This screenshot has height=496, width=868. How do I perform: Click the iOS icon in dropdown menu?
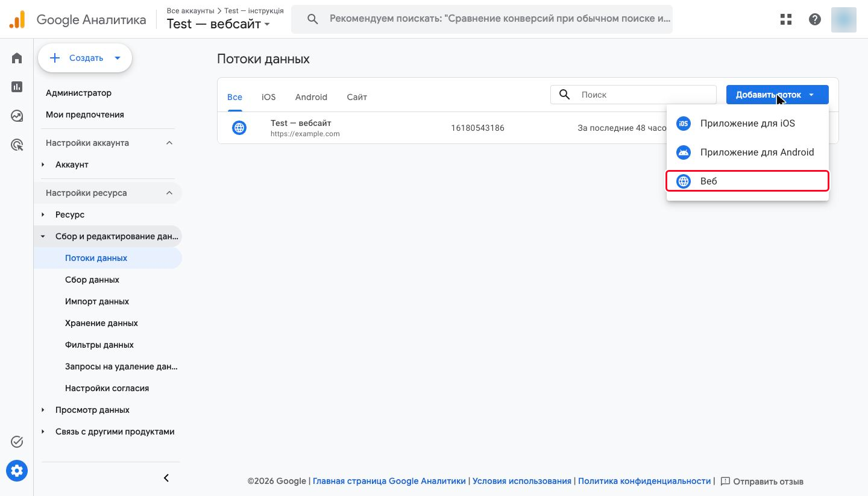[x=684, y=124]
